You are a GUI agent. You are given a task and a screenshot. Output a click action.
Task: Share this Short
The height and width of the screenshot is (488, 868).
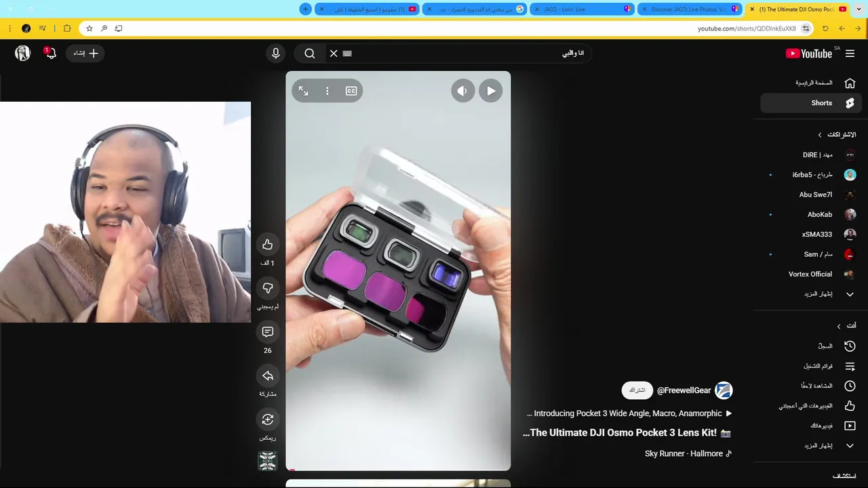pos(268,375)
